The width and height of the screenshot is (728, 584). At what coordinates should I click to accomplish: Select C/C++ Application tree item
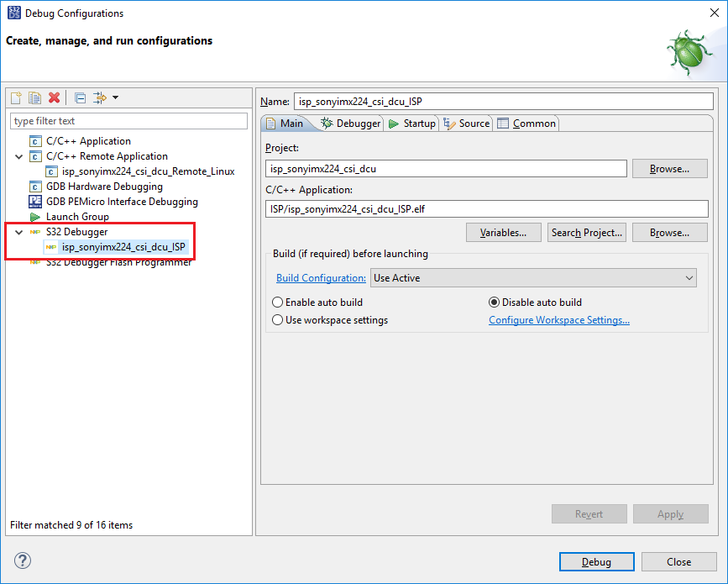88,141
